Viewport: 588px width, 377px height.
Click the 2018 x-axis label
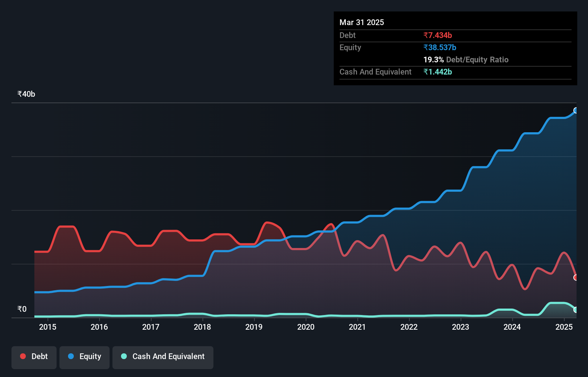click(202, 327)
